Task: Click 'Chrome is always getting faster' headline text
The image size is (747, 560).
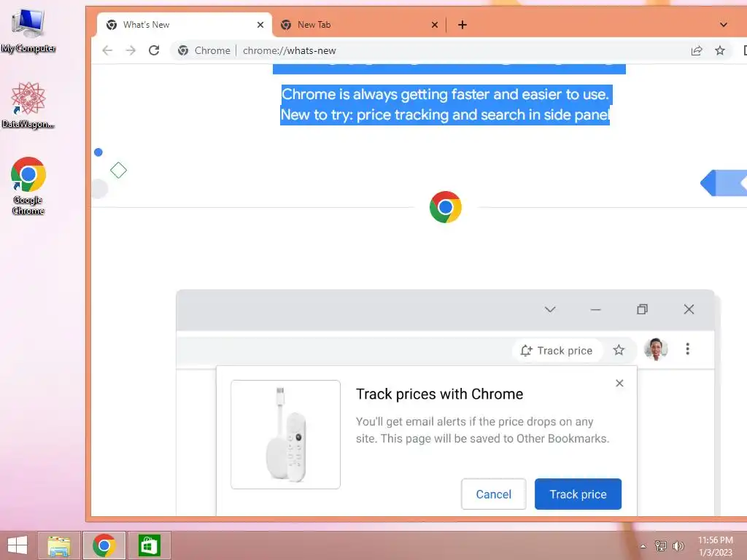Action: 446,94
